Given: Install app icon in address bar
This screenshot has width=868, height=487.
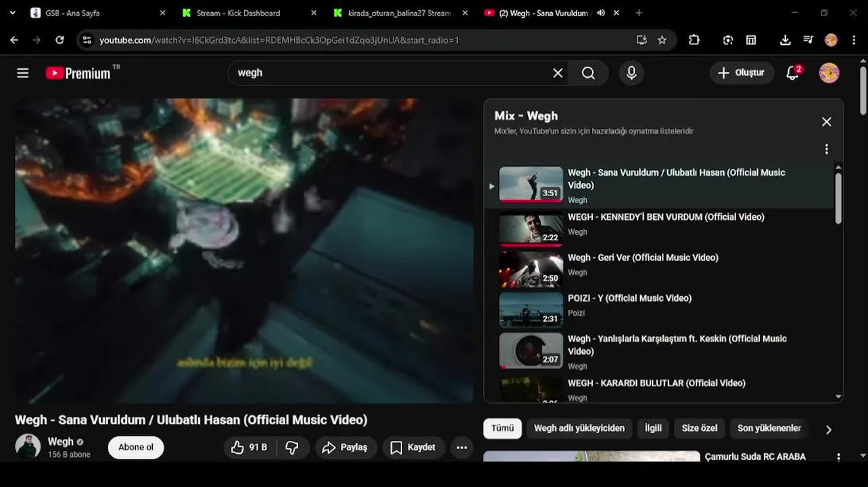Looking at the screenshot, I should 642,40.
